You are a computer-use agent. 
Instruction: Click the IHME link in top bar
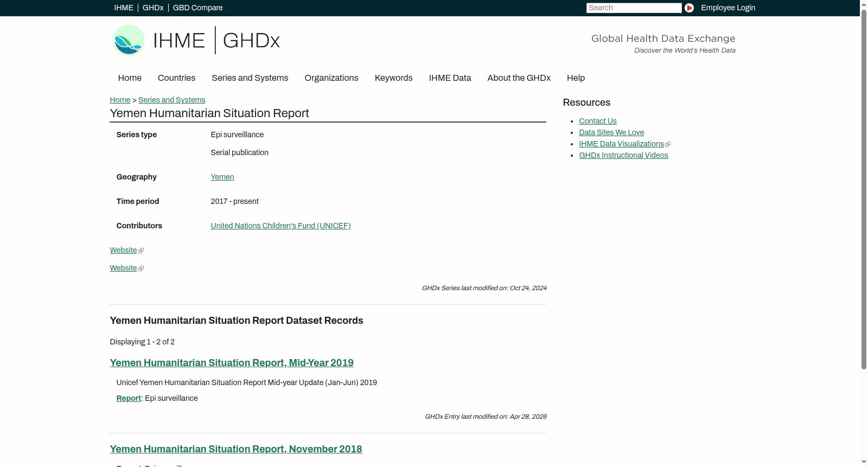pyautogui.click(x=124, y=8)
